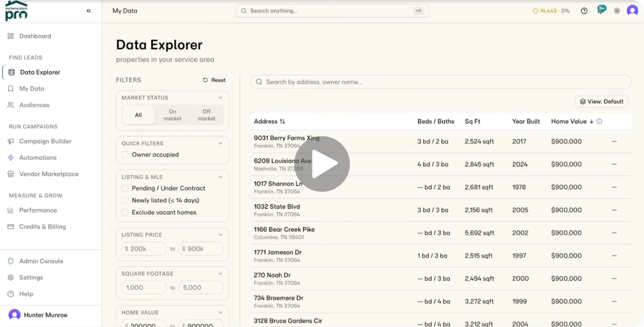Select All market status option

[x=138, y=115]
